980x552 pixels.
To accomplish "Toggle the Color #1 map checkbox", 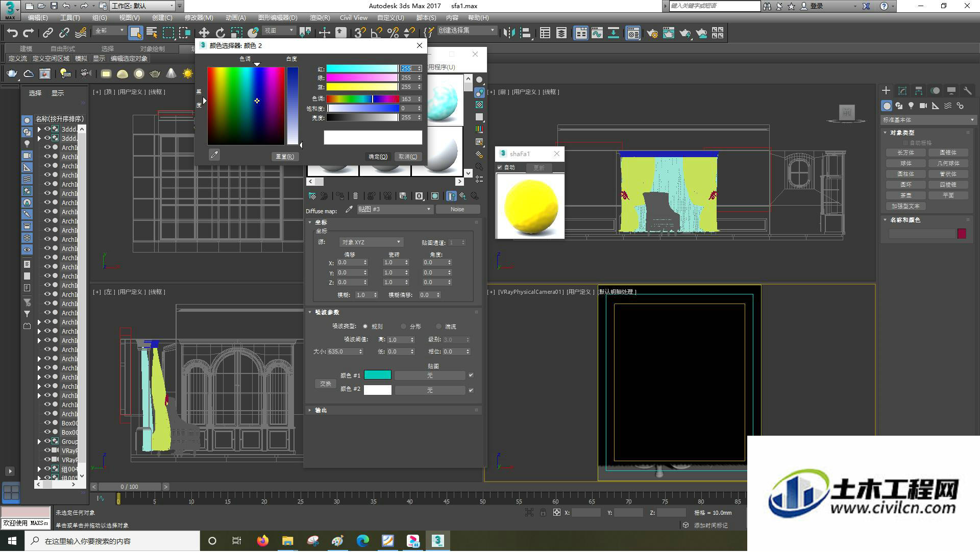I will [x=471, y=375].
